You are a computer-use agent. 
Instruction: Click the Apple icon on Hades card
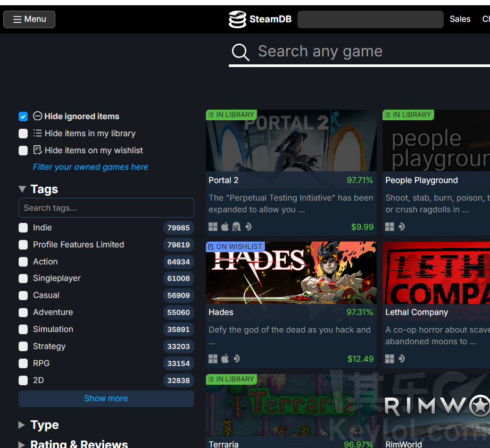[225, 359]
